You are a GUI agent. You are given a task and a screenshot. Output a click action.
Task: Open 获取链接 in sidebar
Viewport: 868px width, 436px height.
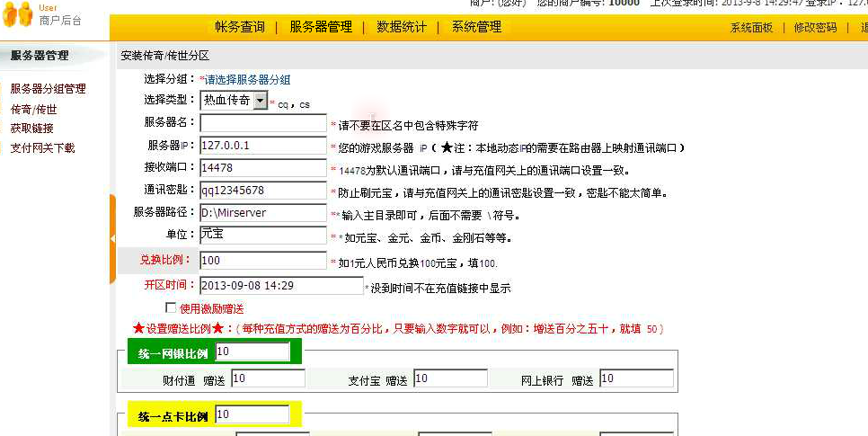pos(32,129)
